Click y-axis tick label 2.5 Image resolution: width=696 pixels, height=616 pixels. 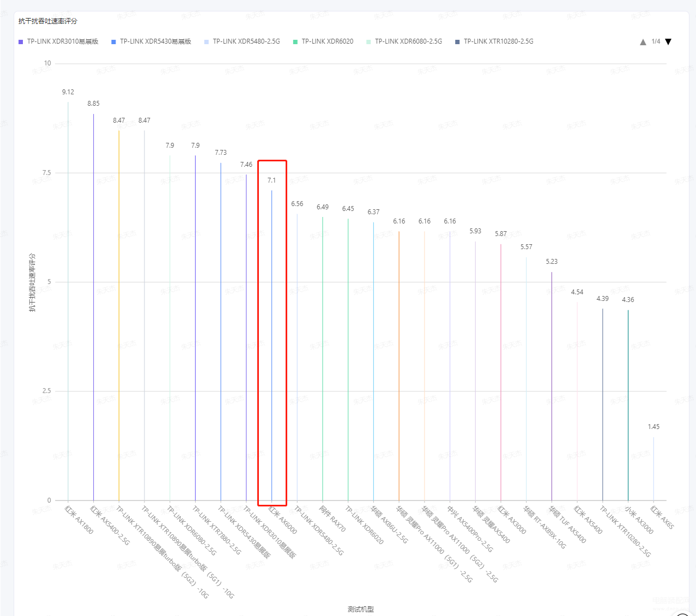pos(46,391)
